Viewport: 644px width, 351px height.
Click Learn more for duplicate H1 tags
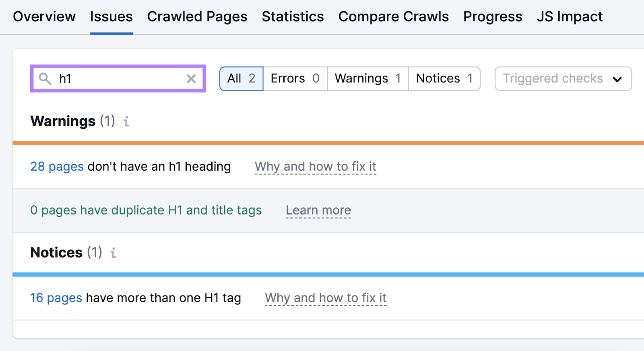coord(318,211)
